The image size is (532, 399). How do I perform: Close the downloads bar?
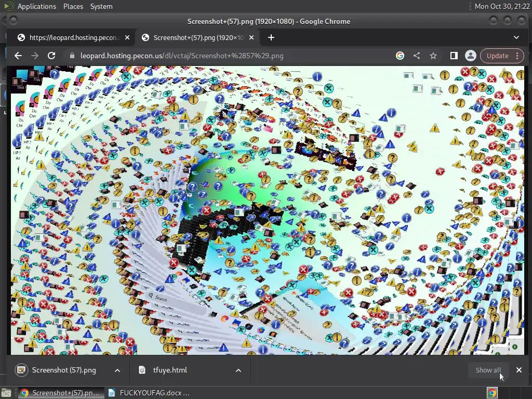[x=519, y=370]
